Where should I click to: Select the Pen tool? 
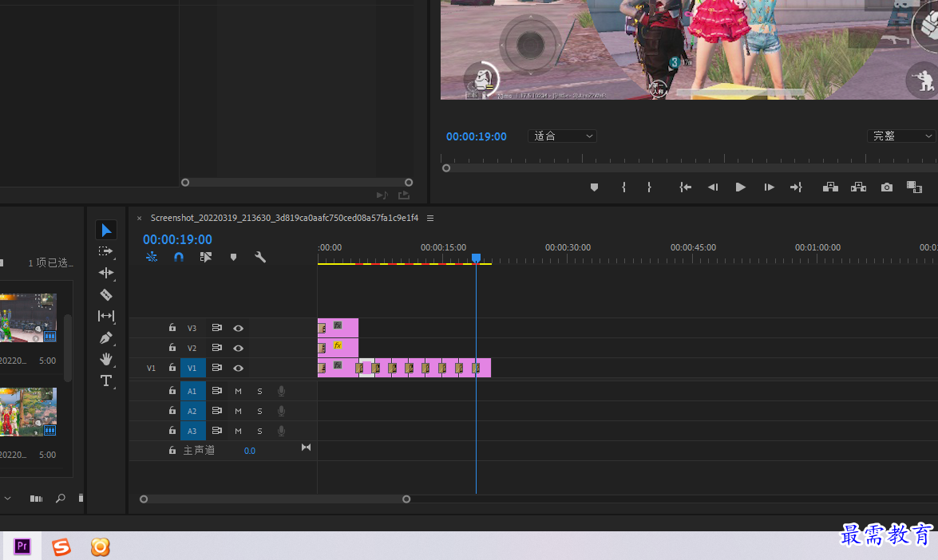(106, 337)
